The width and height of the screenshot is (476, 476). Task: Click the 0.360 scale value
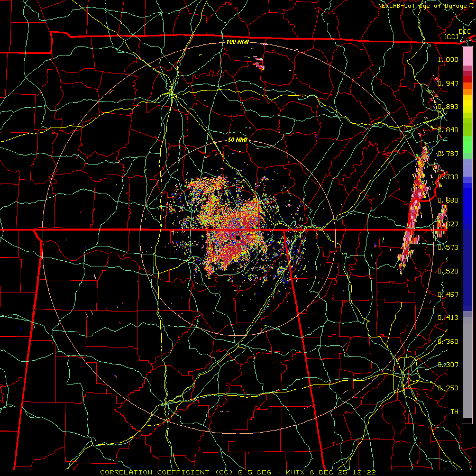(x=448, y=342)
